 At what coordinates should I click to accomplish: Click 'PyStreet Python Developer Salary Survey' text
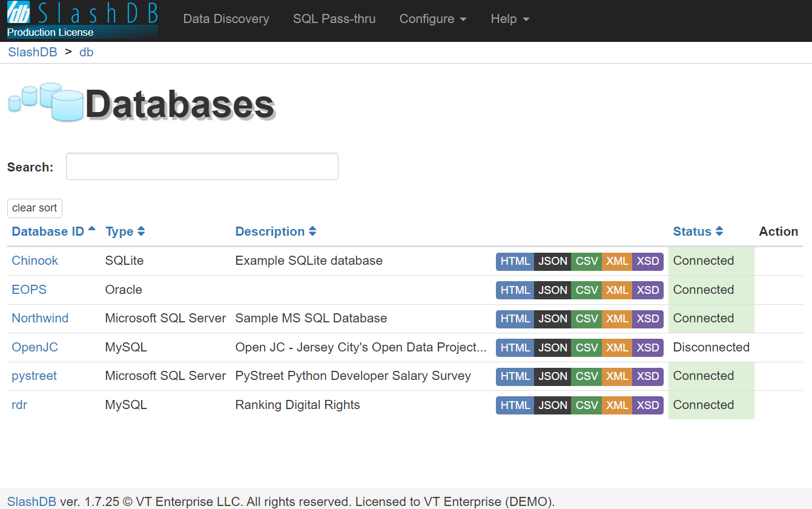click(353, 376)
